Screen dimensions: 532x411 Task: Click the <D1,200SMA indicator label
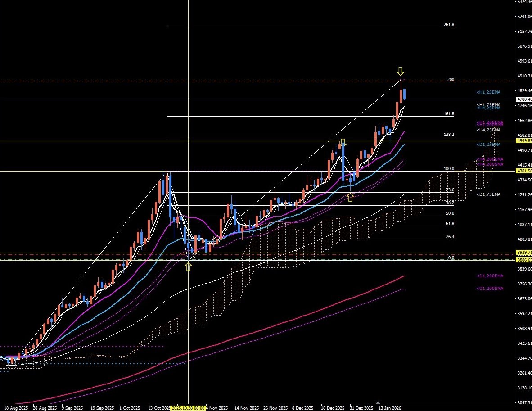point(490,289)
